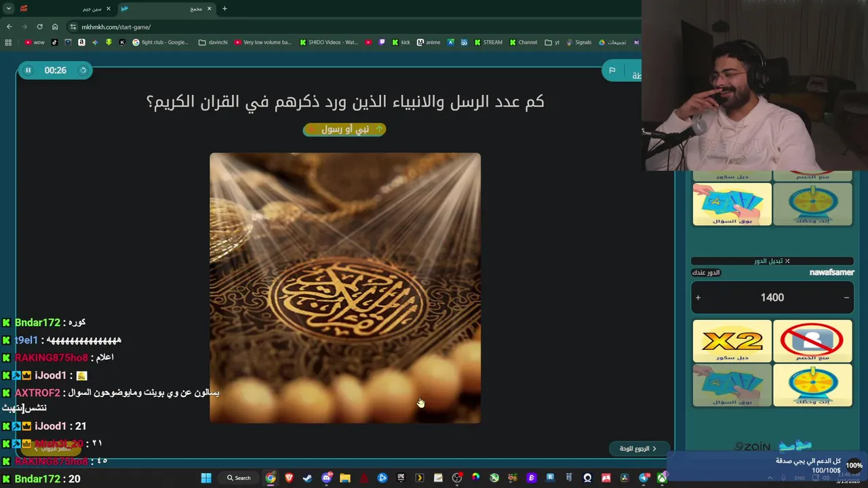Switch to the سين جيم browser tab
This screenshot has width=868, height=488.
[x=66, y=9]
